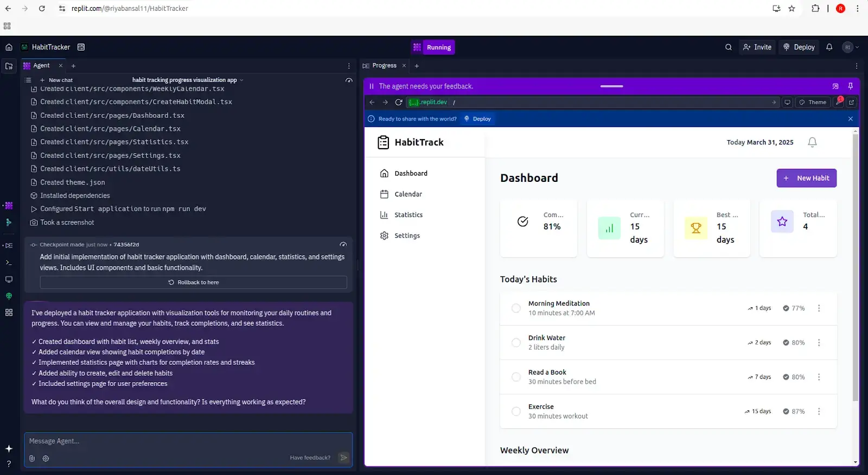Open preview in new browser tab
This screenshot has height=475, width=868.
(x=851, y=102)
